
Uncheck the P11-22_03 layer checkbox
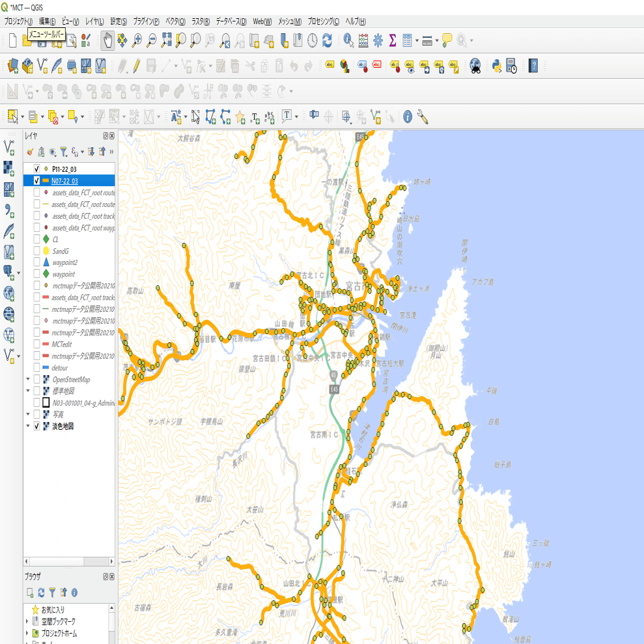pyautogui.click(x=36, y=169)
